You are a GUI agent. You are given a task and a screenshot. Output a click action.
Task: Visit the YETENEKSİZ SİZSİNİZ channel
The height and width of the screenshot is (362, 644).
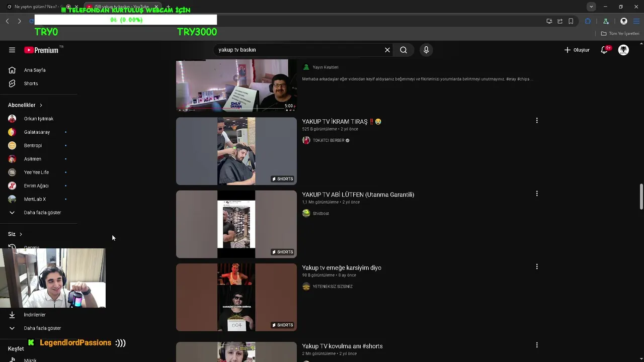333,287
